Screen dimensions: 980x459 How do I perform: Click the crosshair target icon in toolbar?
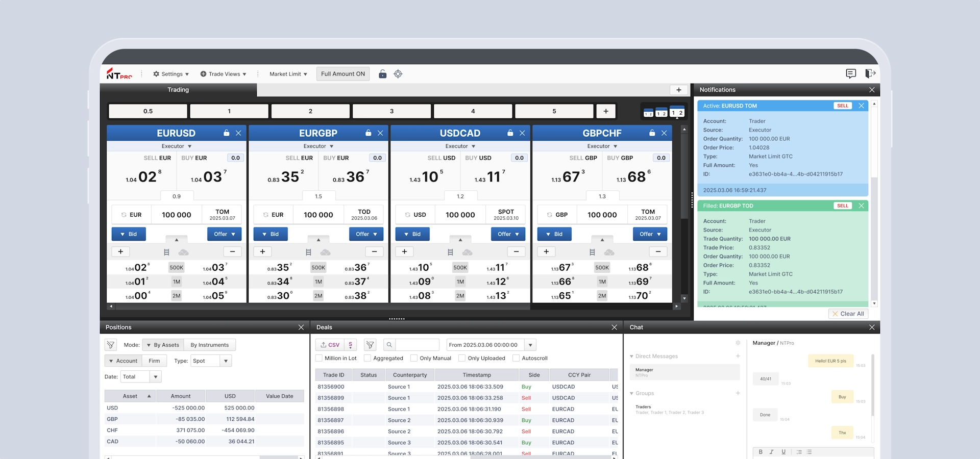pyautogui.click(x=398, y=74)
